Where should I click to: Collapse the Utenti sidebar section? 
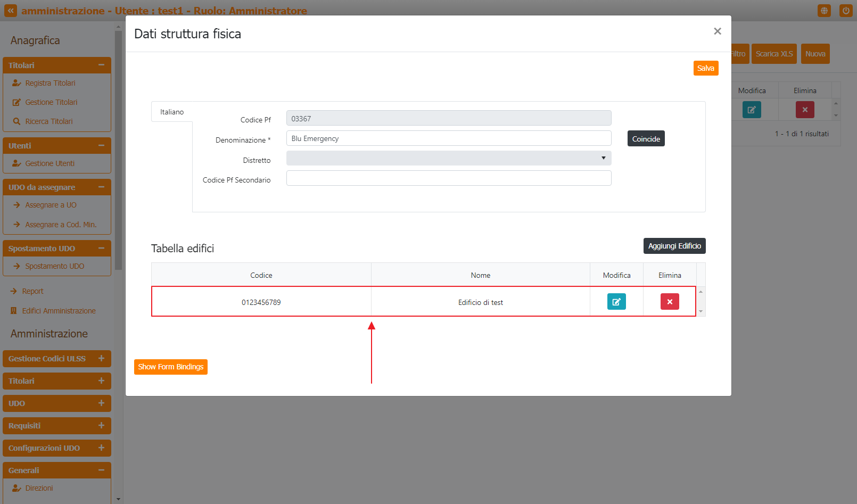click(101, 145)
